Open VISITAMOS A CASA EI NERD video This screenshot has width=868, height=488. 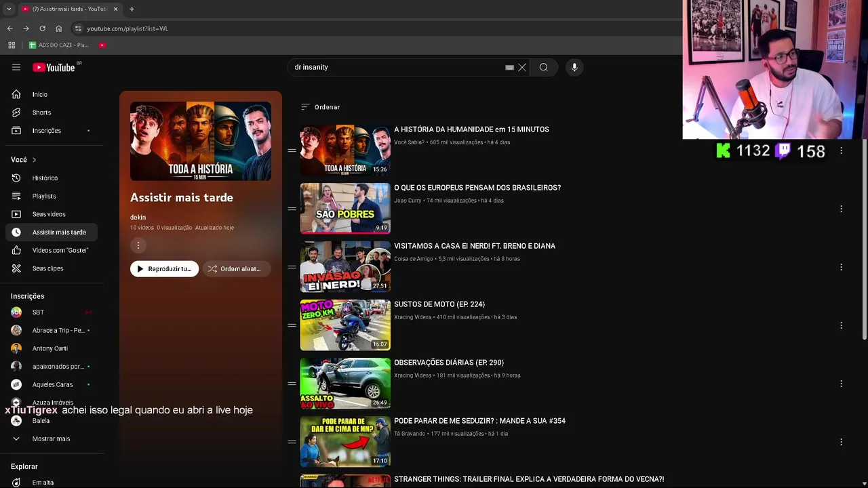click(x=475, y=246)
